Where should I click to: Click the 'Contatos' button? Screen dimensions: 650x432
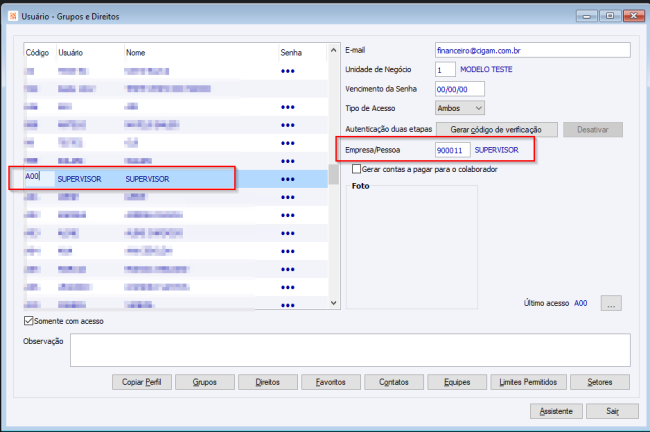click(394, 382)
